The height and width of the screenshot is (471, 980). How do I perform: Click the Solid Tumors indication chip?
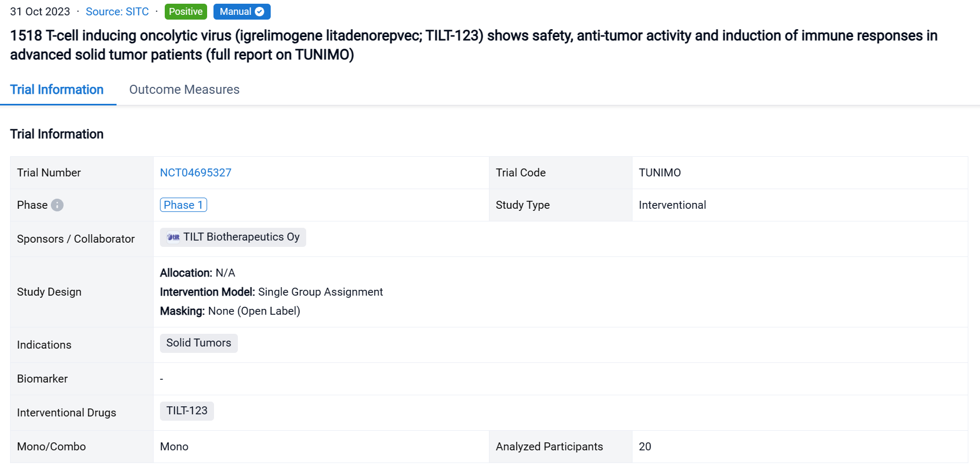point(199,343)
